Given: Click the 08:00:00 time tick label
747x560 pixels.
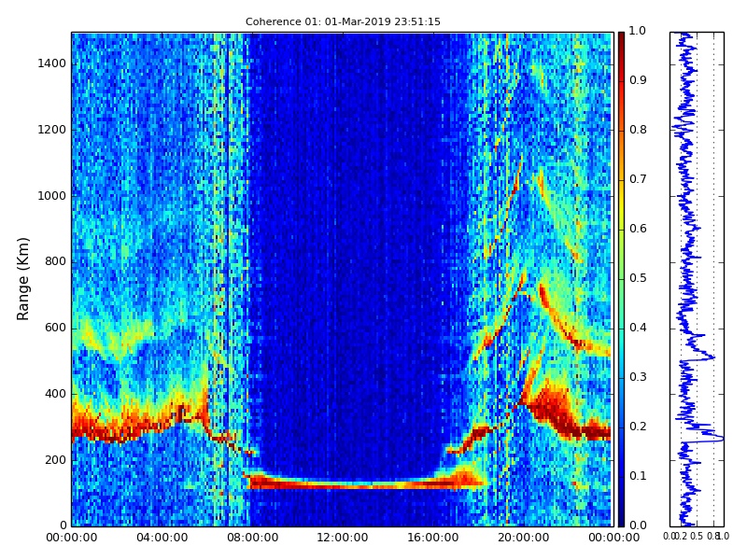Looking at the screenshot, I should pos(252,538).
